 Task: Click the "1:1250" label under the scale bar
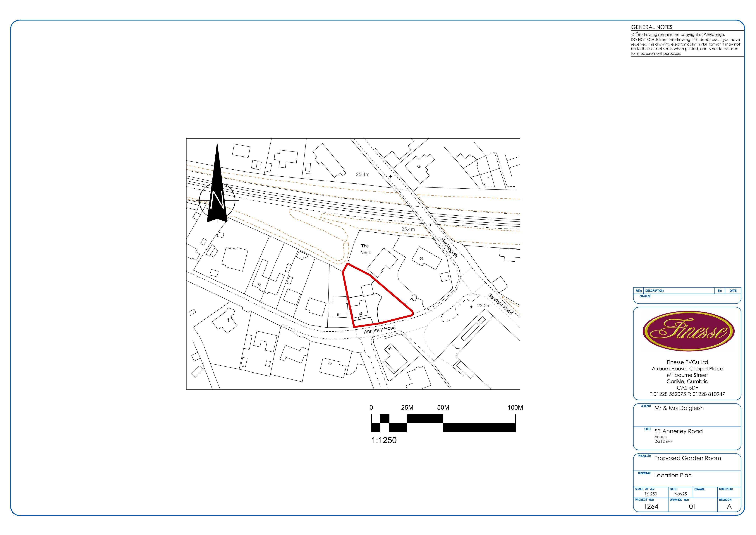click(x=384, y=440)
